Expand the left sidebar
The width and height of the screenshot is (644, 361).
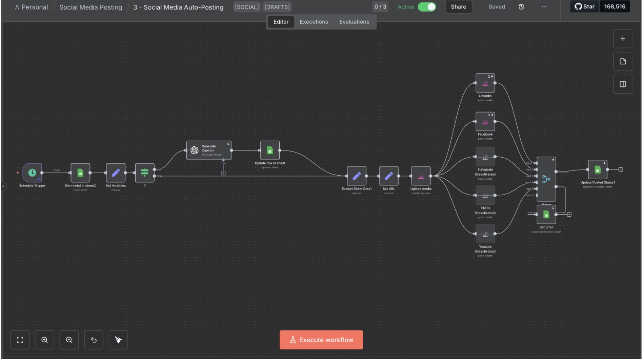coord(3,186)
